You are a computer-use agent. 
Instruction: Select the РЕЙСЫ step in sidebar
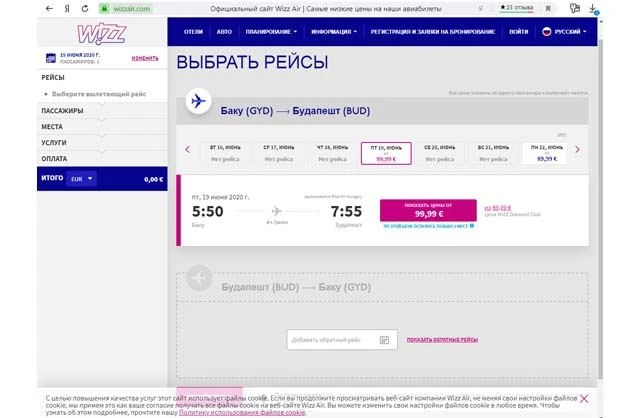53,77
